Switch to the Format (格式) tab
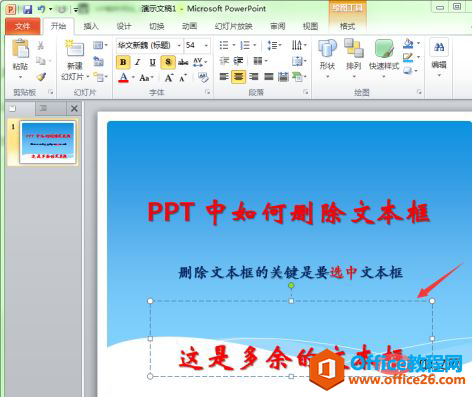The height and width of the screenshot is (397, 472). pos(347,26)
